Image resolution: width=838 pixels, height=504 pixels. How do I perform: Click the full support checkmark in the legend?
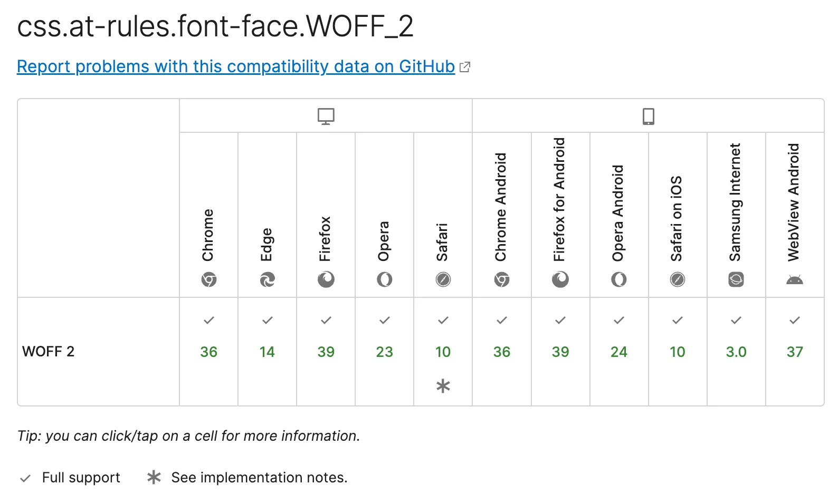[x=24, y=478]
